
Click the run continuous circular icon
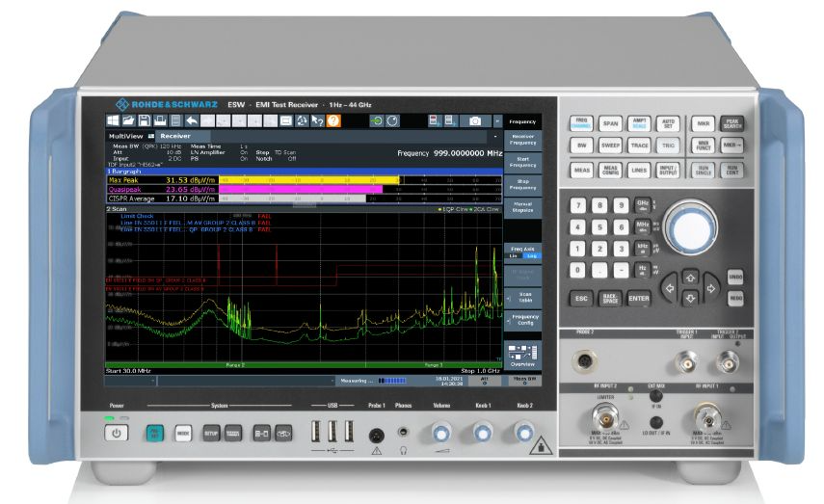[392, 120]
